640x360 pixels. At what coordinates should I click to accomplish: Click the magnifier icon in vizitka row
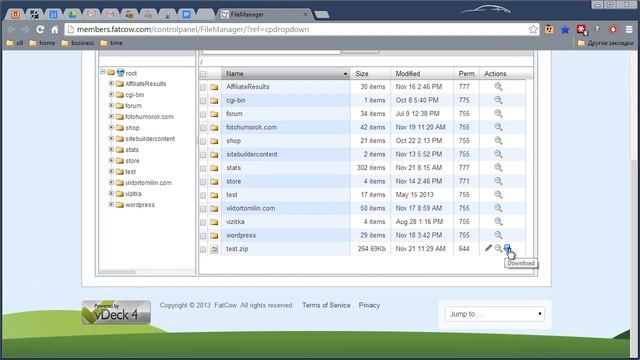498,221
